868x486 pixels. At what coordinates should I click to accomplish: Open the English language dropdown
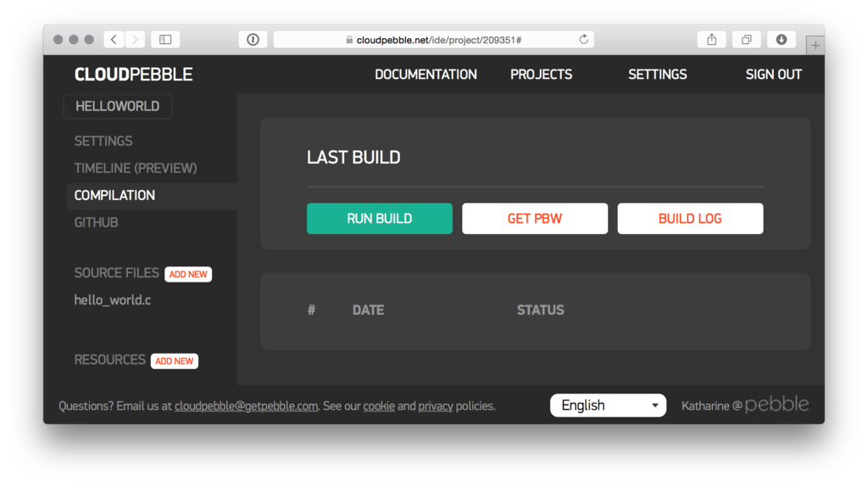pyautogui.click(x=609, y=405)
